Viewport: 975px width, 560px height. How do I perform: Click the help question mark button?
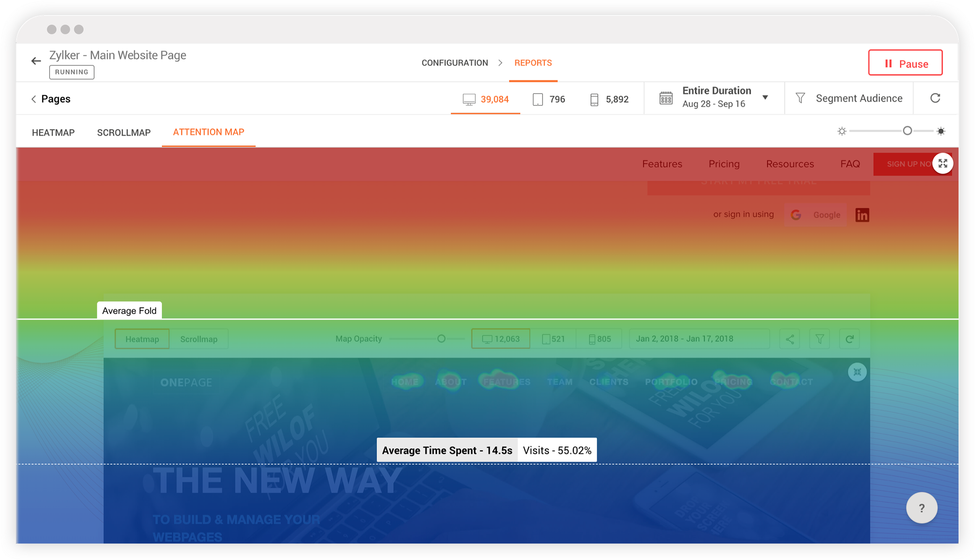coord(922,508)
